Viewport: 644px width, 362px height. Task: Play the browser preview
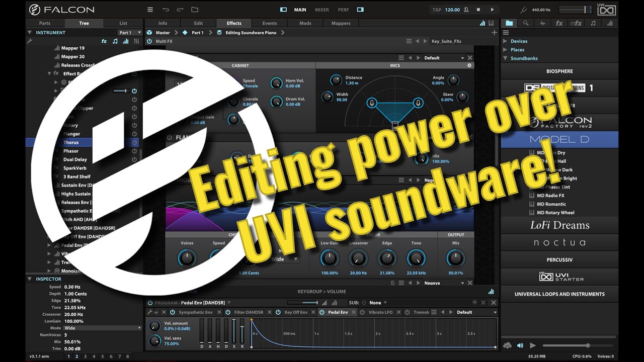click(x=533, y=345)
